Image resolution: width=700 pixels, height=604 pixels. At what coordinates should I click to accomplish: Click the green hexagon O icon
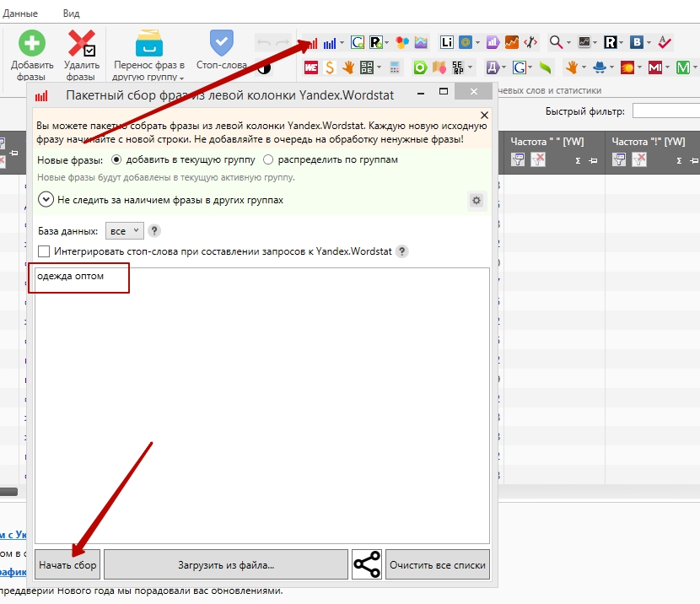420,67
